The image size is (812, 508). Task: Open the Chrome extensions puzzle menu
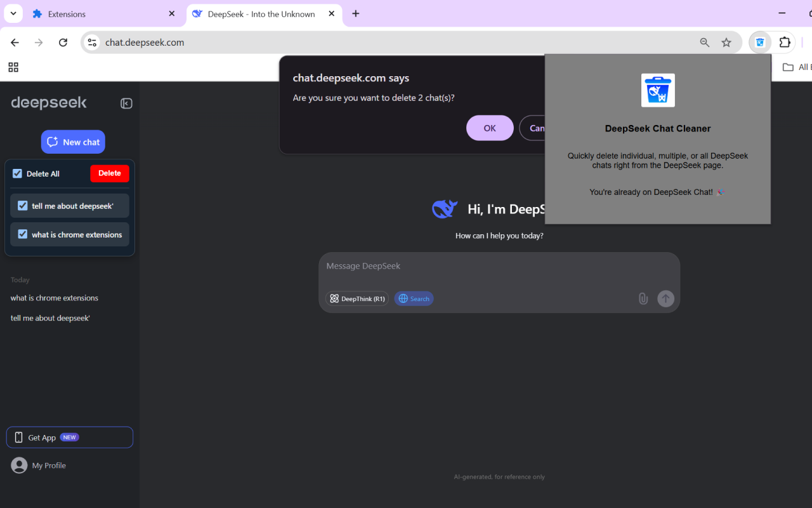point(785,43)
